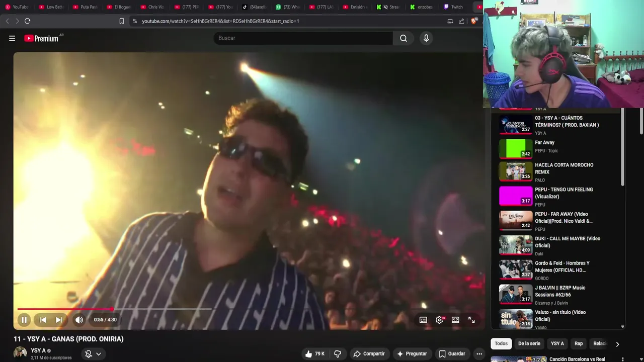
Task: Bookmark this page icon
Action: coord(121,21)
